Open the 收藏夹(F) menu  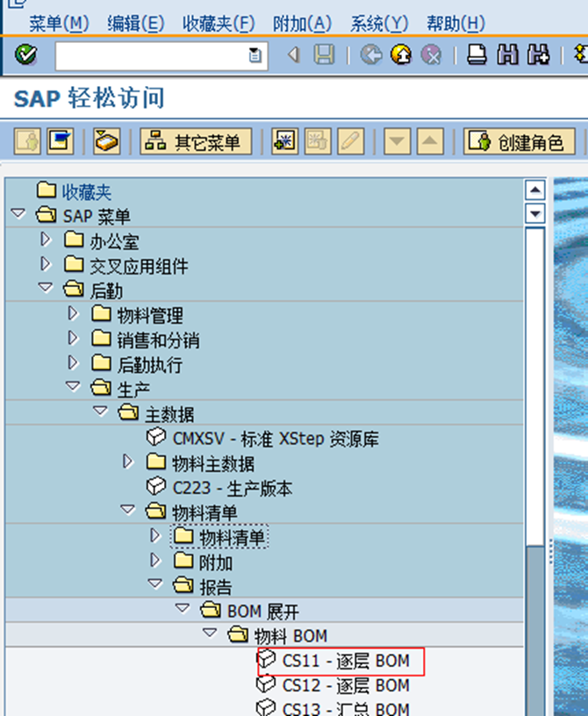[x=219, y=23]
